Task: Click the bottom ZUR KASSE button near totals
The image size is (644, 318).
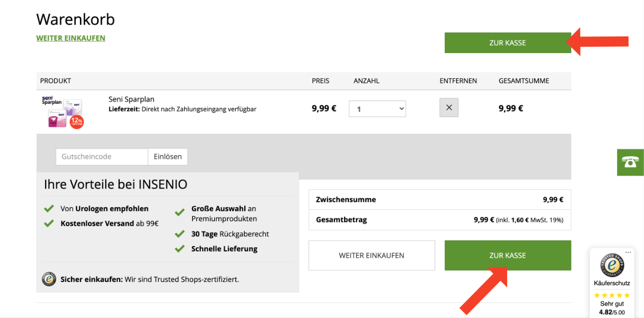Action: (x=507, y=255)
